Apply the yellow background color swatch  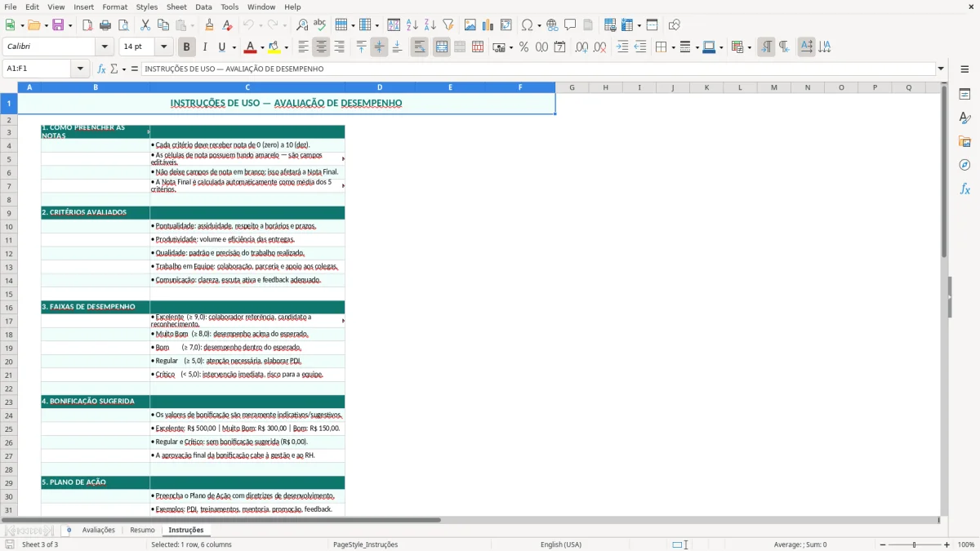pos(274,47)
